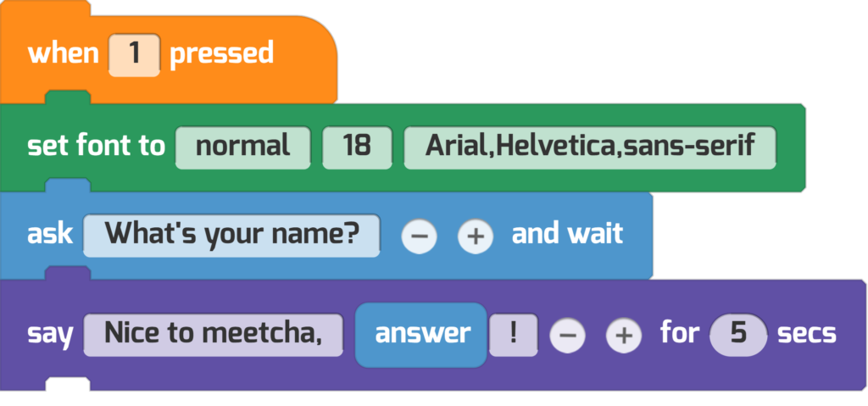The image size is (868, 406).
Task: Click the exclamation mark text slot
Action: tap(513, 335)
